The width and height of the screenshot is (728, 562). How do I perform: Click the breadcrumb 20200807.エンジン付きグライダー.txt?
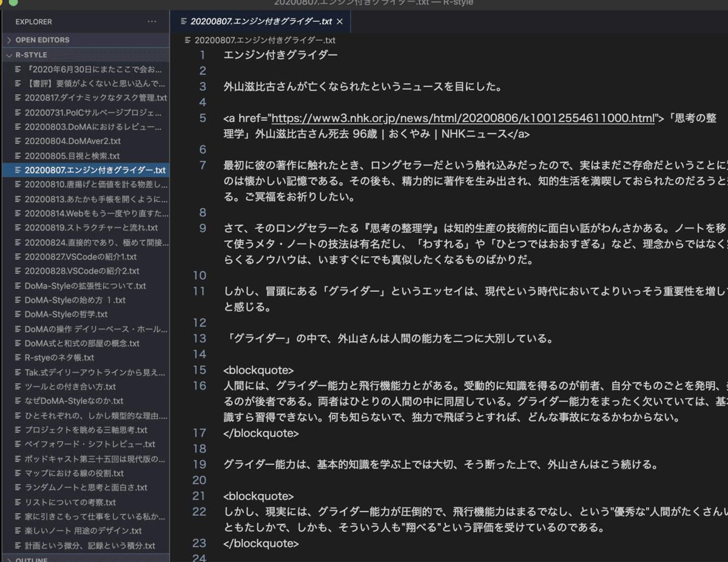pyautogui.click(x=265, y=40)
